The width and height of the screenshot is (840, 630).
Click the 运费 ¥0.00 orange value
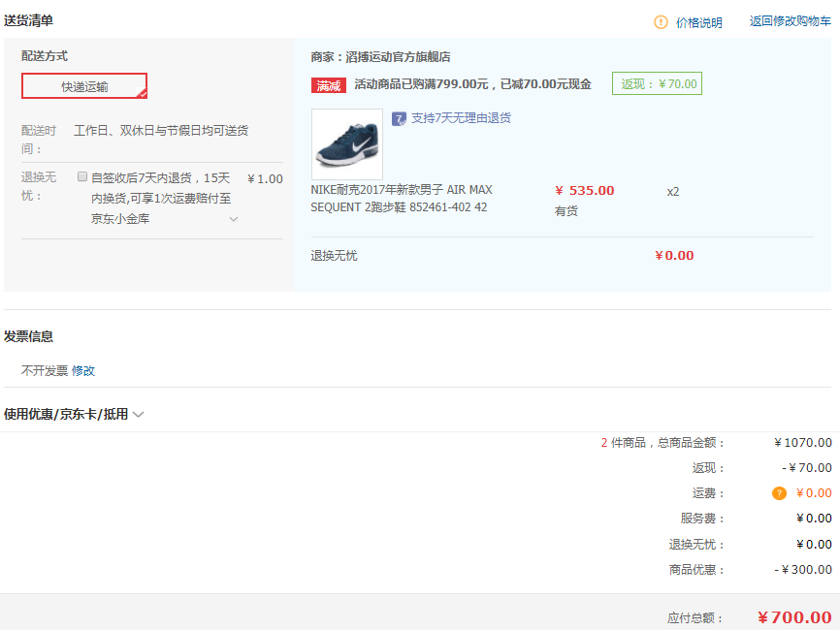814,493
